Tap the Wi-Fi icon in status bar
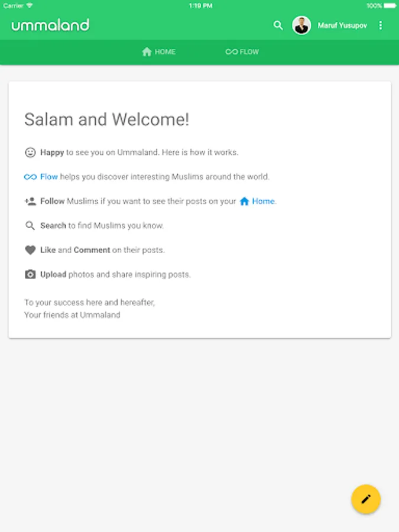The image size is (399, 532). [x=30, y=5]
